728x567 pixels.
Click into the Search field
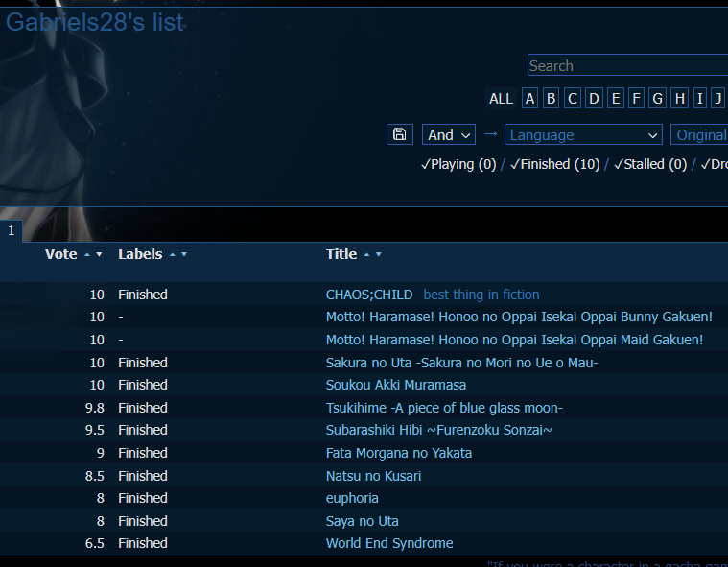627,65
